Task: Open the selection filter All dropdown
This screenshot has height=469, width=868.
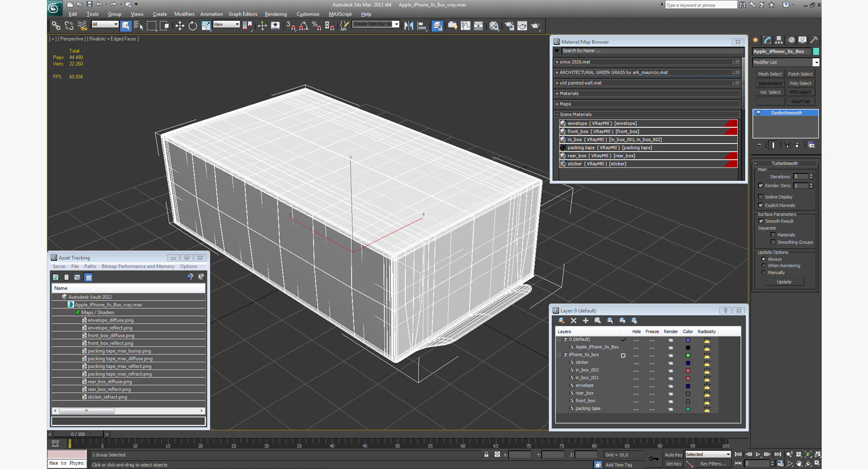Action: 105,25
